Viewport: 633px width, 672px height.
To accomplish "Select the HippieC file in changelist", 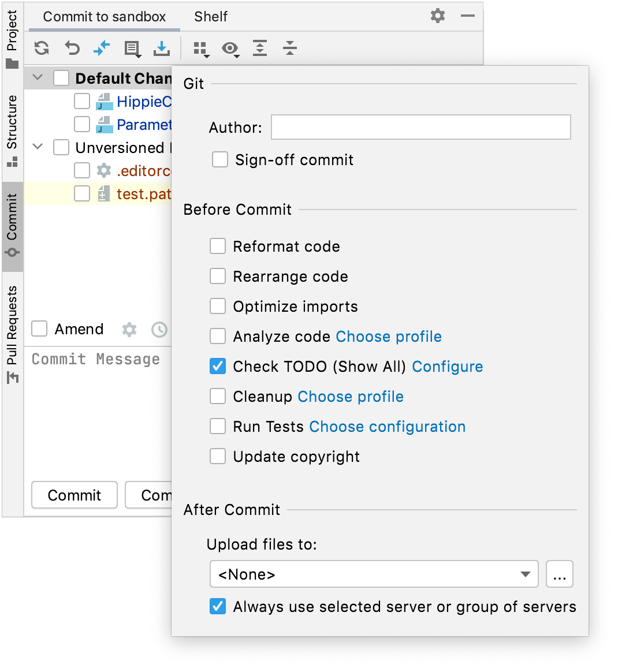I will pos(144,102).
